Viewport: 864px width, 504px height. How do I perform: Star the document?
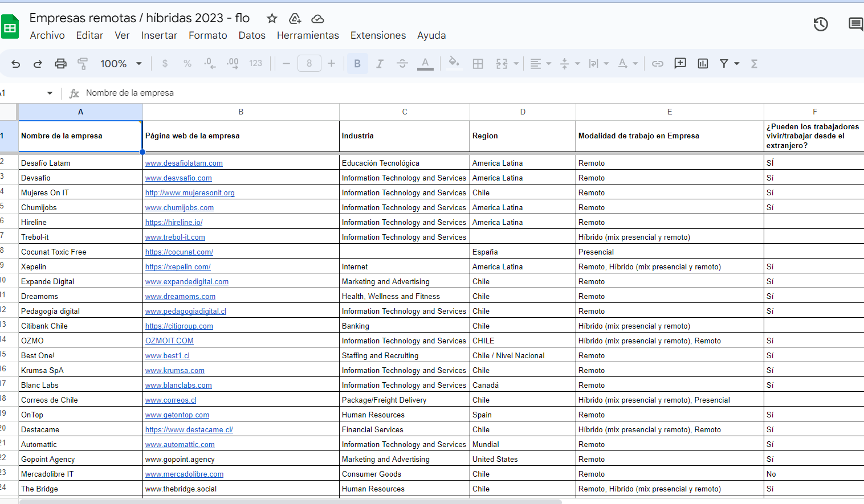272,18
